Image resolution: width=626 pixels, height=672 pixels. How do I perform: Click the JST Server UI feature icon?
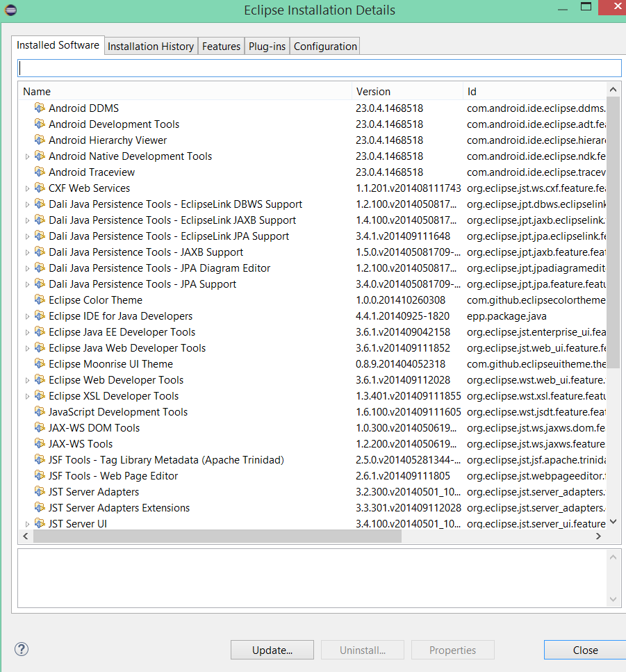(40, 523)
